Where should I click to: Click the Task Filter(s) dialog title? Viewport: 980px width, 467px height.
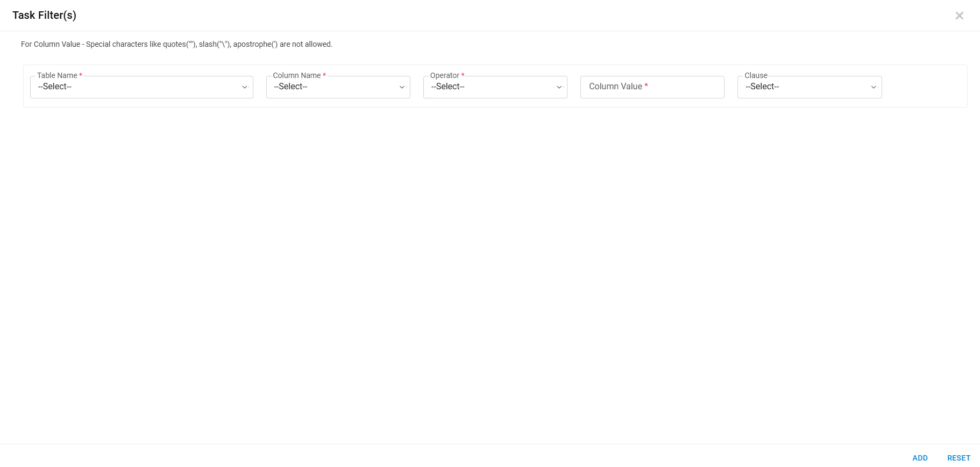45,16
